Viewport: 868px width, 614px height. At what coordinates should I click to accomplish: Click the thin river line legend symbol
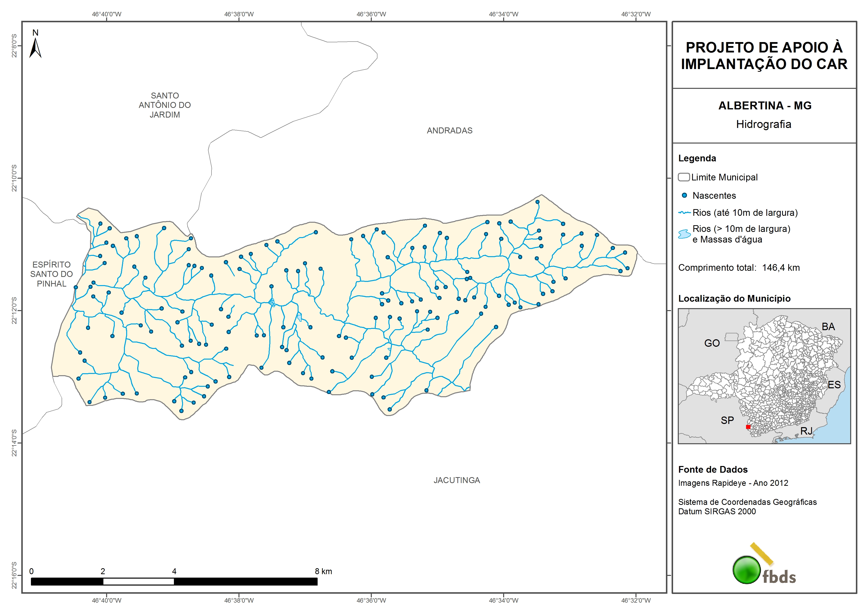coord(684,213)
